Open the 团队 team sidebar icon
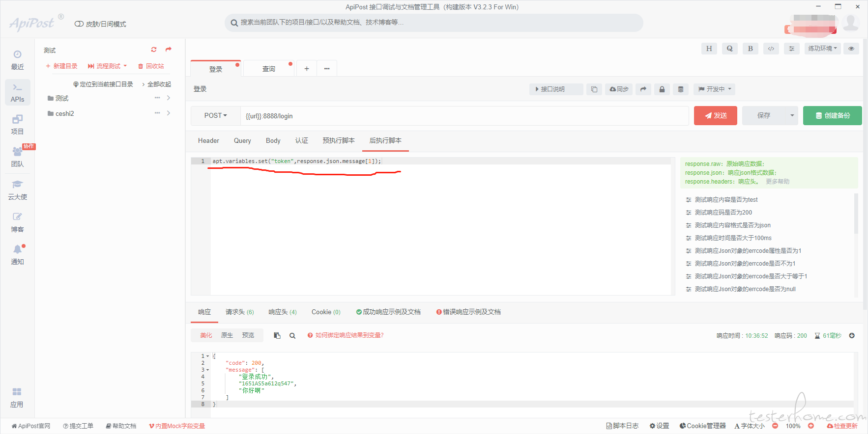The width and height of the screenshot is (868, 434). pyautogui.click(x=17, y=157)
